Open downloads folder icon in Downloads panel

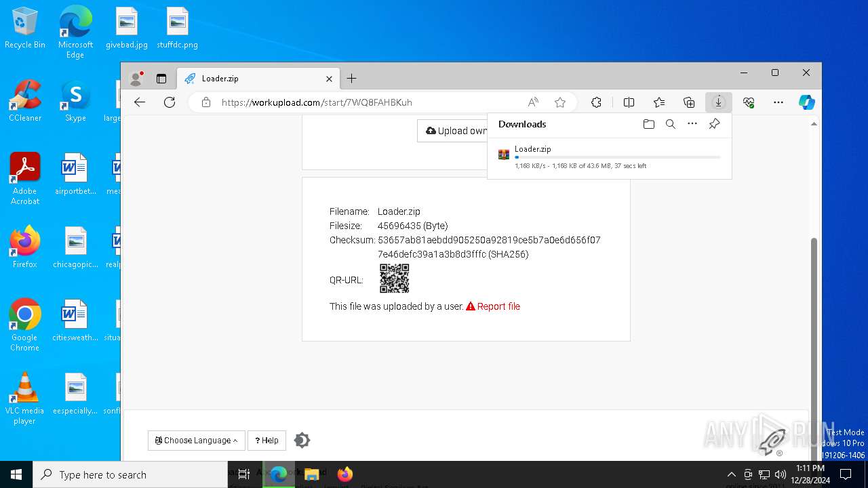pyautogui.click(x=649, y=124)
